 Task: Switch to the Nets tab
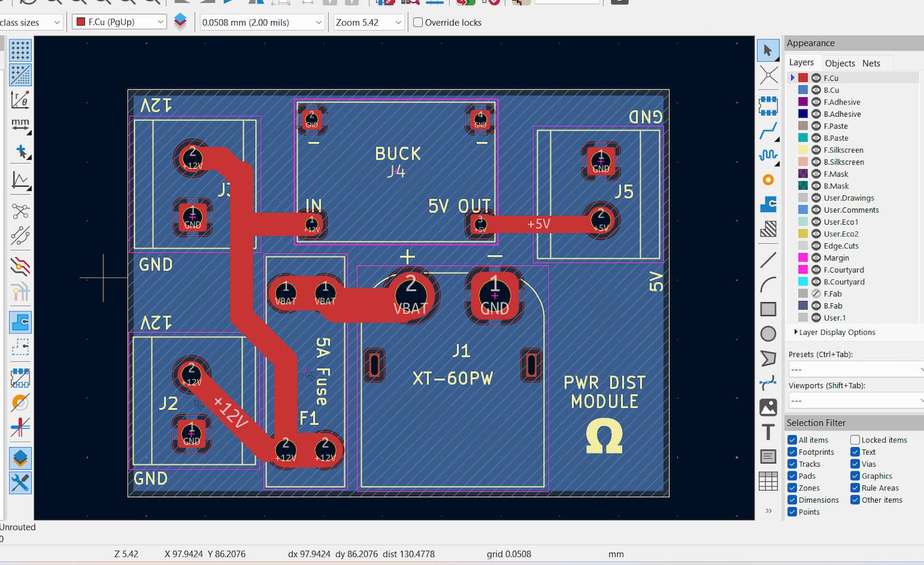click(x=871, y=63)
